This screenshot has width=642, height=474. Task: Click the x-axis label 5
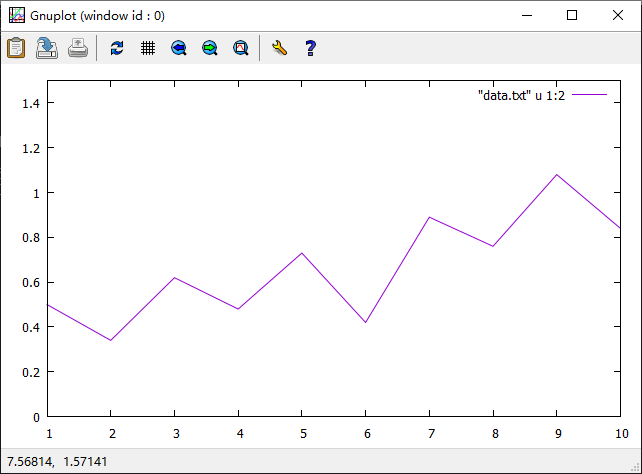(303, 433)
